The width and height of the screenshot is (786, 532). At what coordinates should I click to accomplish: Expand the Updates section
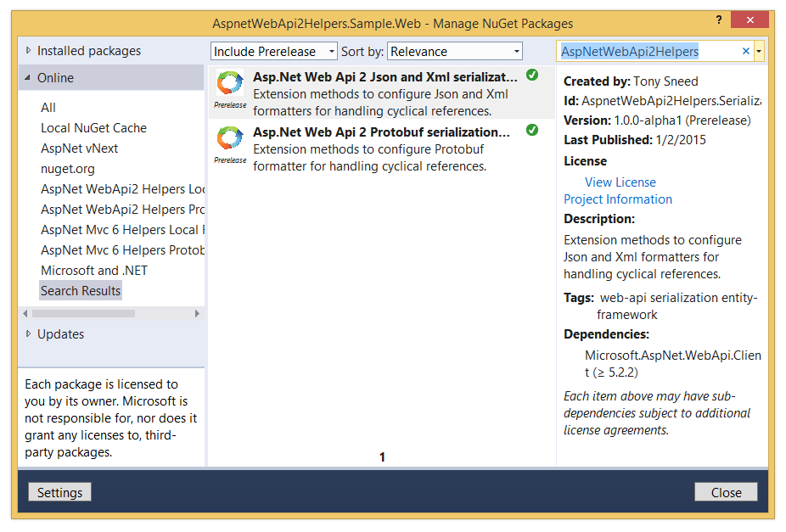[29, 334]
